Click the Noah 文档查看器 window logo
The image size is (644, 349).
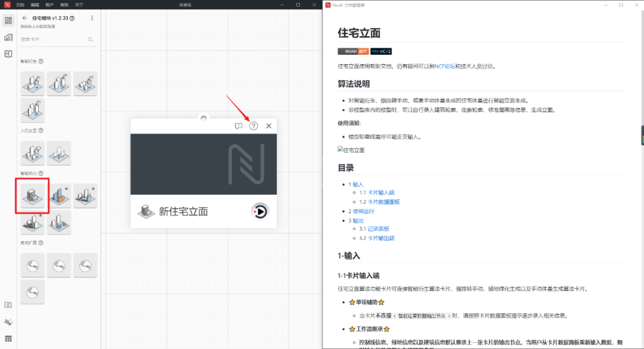pyautogui.click(x=328, y=5)
